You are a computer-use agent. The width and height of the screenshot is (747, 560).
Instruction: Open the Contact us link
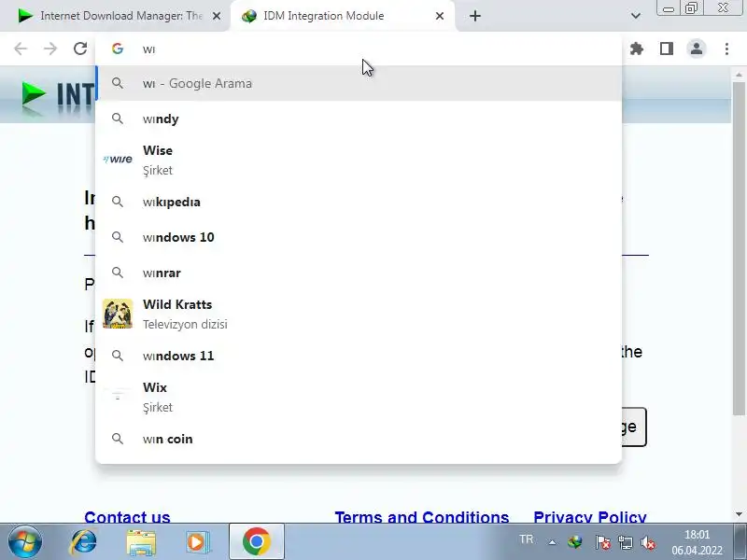pos(127,517)
